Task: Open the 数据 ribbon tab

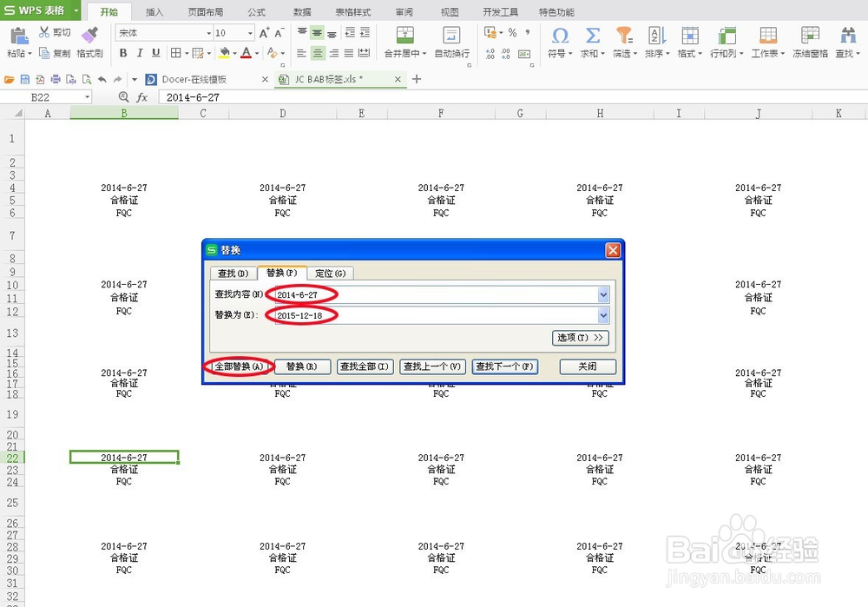Action: 302,11
